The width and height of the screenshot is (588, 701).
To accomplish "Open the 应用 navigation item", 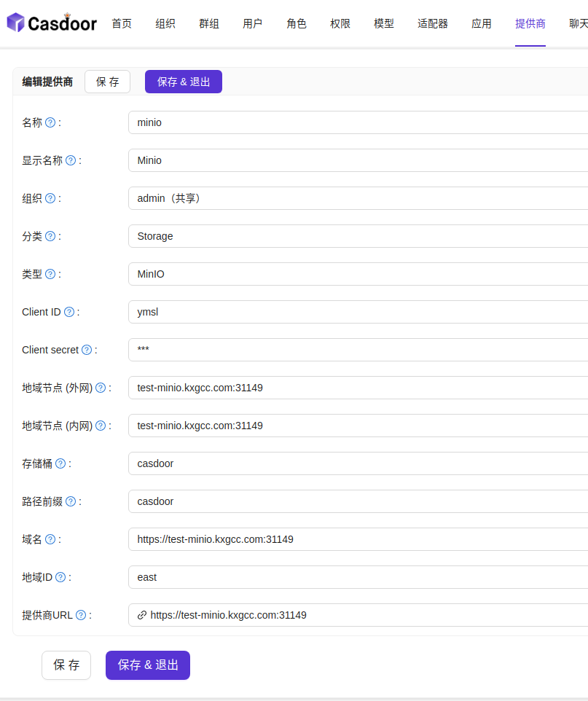I will (481, 23).
